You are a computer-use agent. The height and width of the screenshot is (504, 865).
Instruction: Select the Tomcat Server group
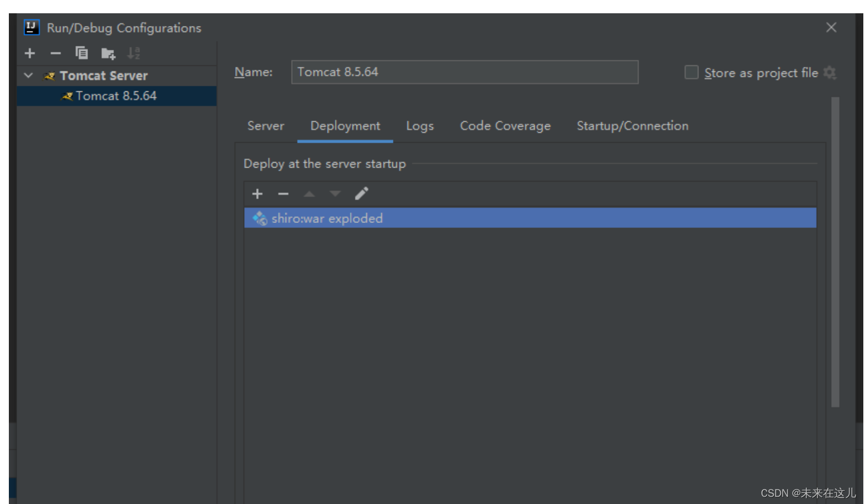(103, 76)
